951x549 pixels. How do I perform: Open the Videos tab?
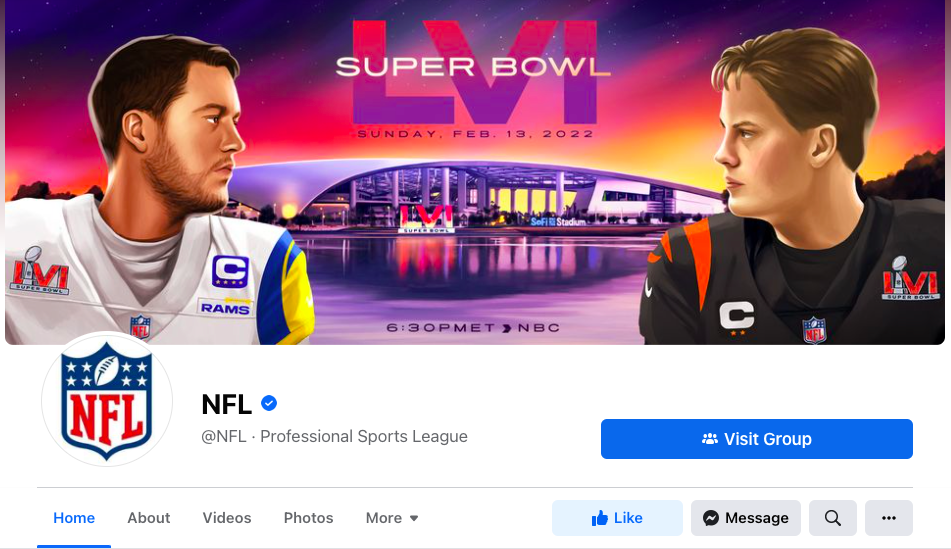(x=227, y=518)
